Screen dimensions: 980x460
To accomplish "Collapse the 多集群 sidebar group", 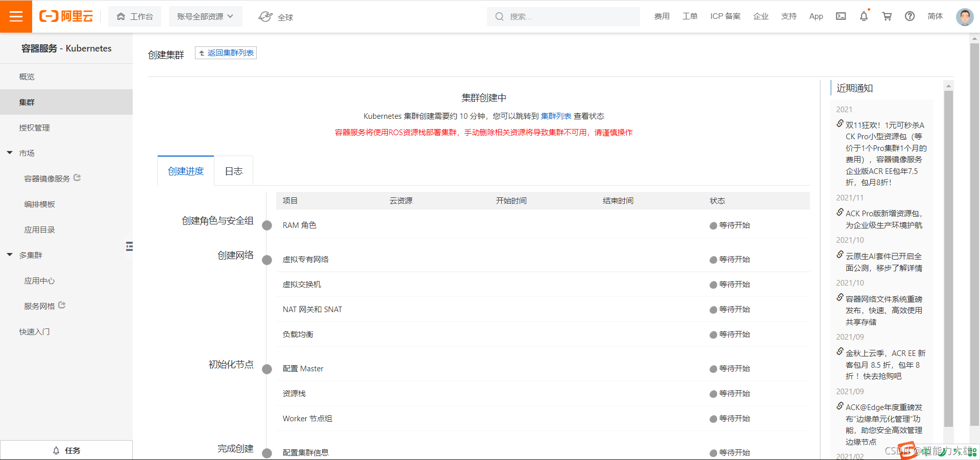I will [10, 254].
